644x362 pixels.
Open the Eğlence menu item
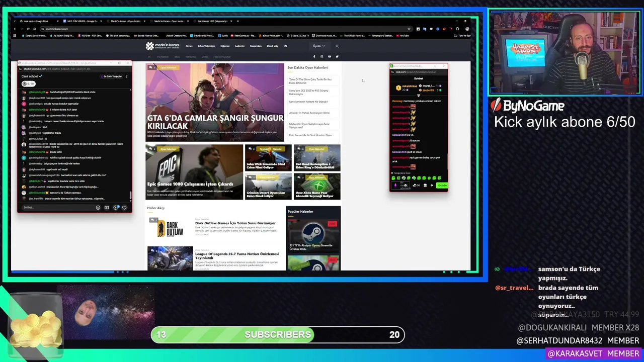pos(225,46)
